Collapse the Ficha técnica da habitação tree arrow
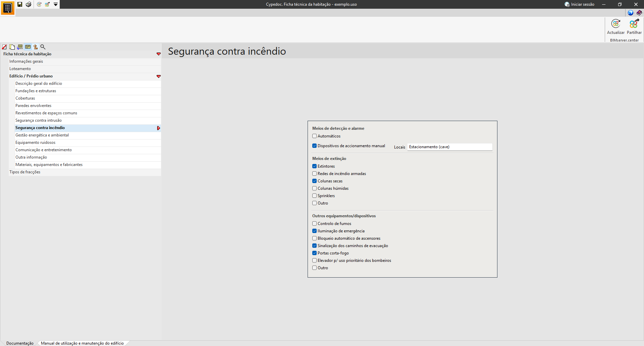The height and width of the screenshot is (346, 644). pos(159,54)
